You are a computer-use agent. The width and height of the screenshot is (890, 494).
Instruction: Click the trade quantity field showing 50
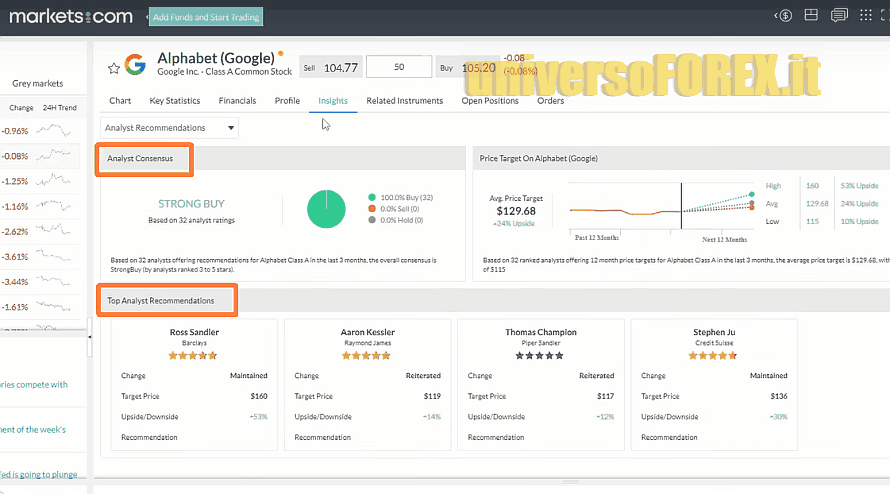pyautogui.click(x=399, y=67)
